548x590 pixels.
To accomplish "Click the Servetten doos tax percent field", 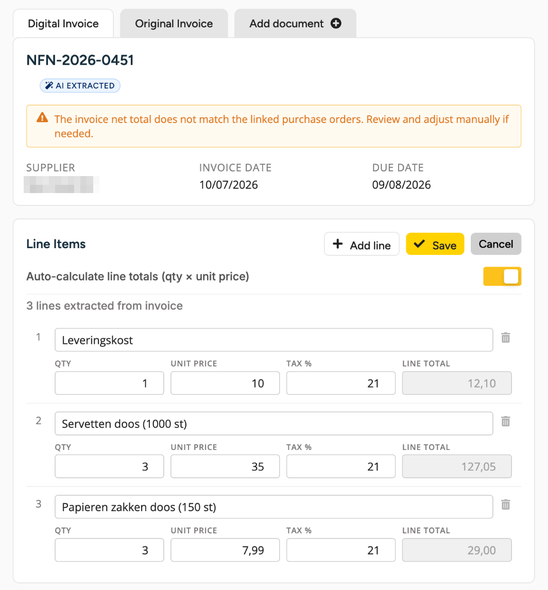I will [341, 466].
